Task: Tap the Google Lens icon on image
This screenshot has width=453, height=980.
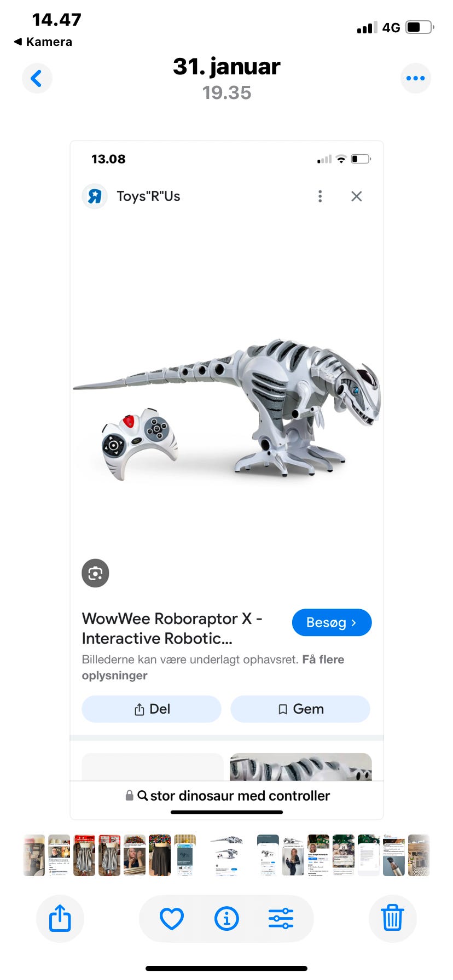Action: 95,573
